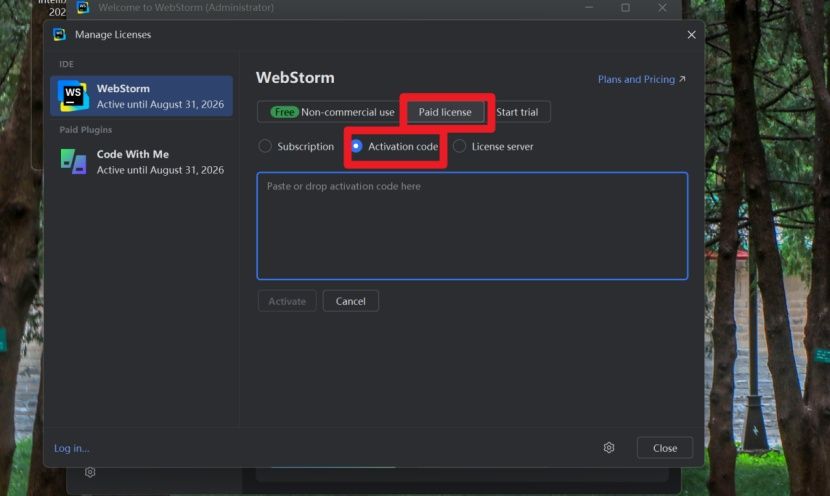
Task: Click Manage Licenses title bar icon
Action: (x=59, y=34)
